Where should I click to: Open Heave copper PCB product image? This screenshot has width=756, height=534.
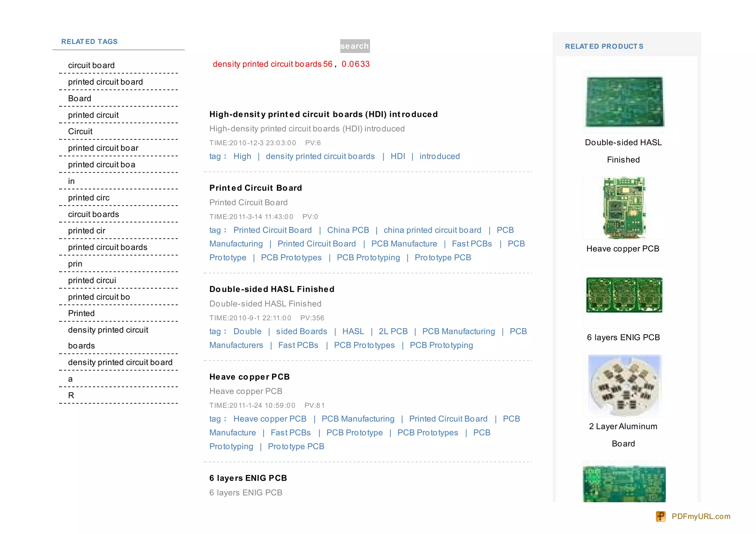pyautogui.click(x=624, y=208)
